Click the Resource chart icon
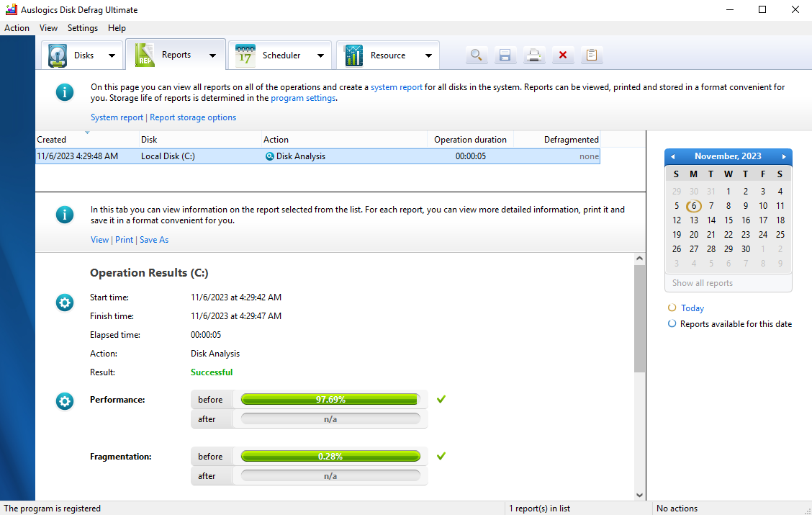The height and width of the screenshot is (515, 812). point(353,55)
